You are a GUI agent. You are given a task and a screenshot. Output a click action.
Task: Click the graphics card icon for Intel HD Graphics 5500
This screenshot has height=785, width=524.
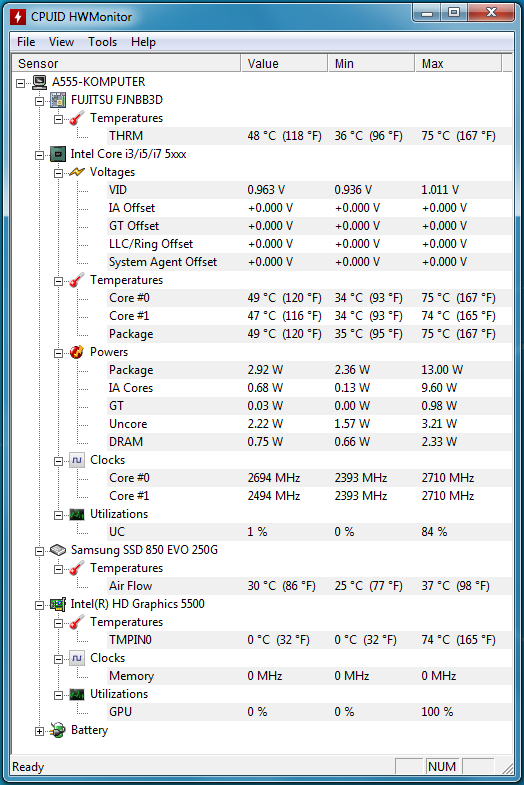coord(58,604)
